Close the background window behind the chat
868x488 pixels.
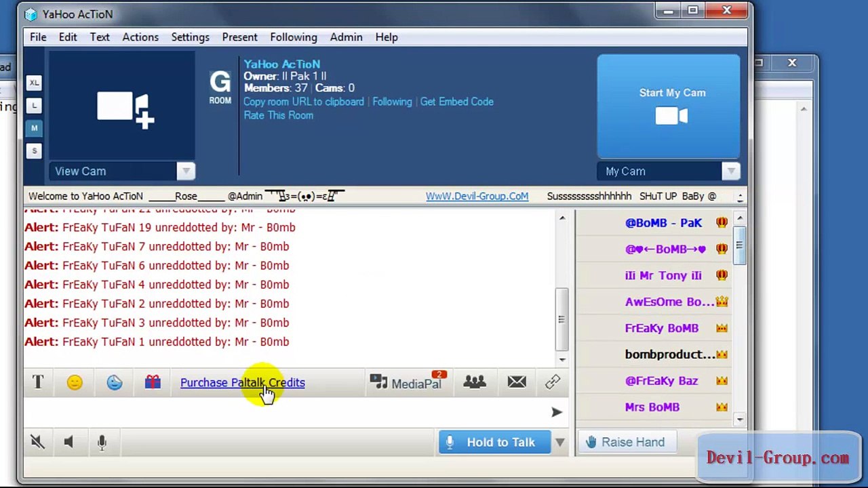click(x=792, y=63)
